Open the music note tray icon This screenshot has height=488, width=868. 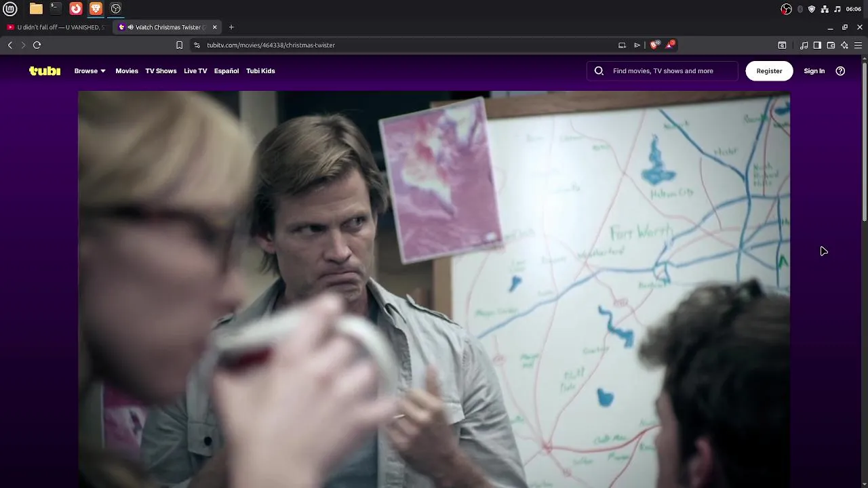837,9
